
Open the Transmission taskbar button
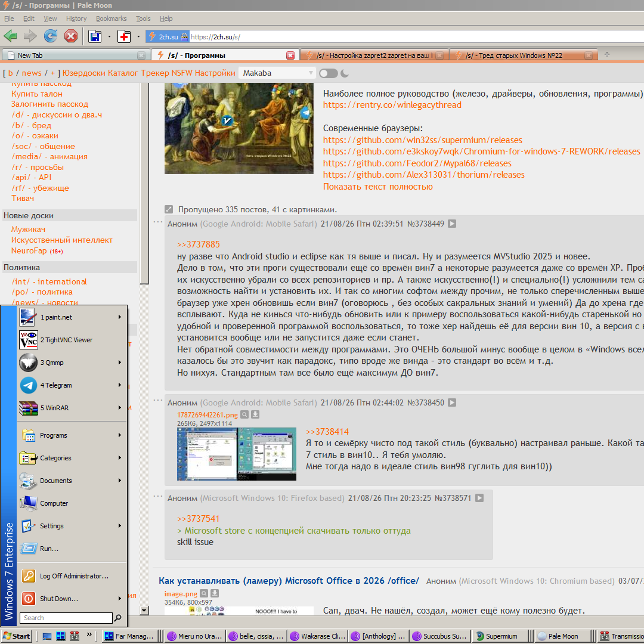(621, 636)
